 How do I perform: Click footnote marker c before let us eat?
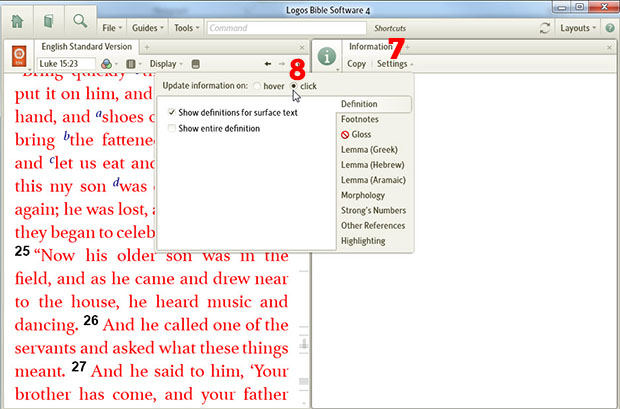(52, 160)
